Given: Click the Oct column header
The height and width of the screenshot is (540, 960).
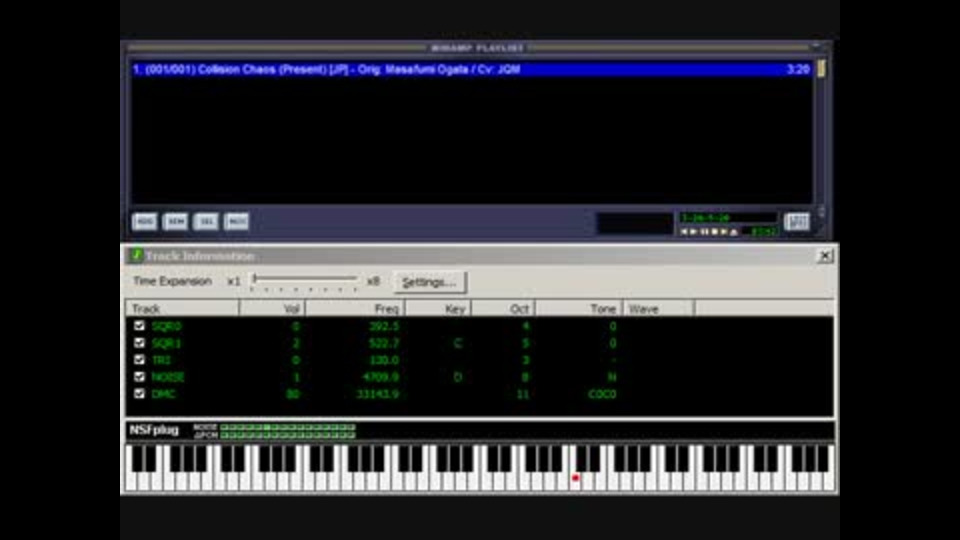Looking at the screenshot, I should point(503,309).
